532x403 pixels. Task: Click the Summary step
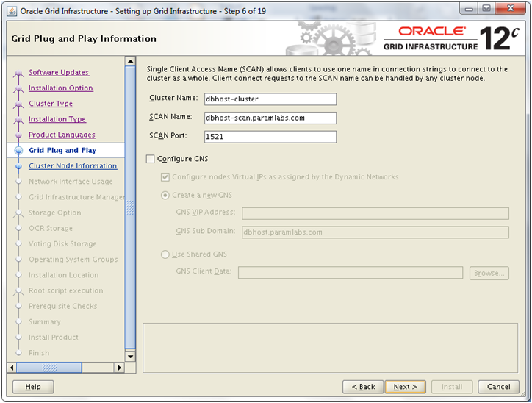(x=44, y=322)
